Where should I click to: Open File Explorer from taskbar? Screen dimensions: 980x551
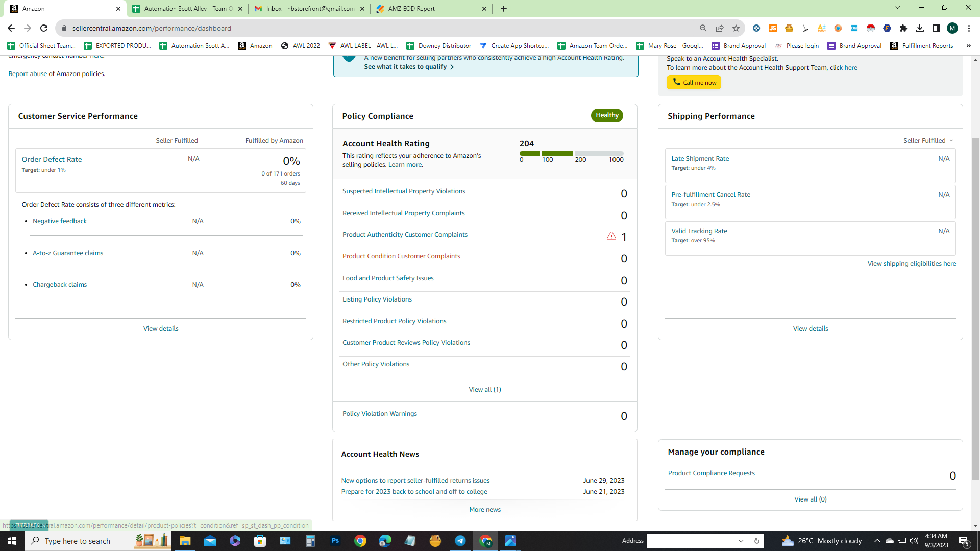(185, 541)
